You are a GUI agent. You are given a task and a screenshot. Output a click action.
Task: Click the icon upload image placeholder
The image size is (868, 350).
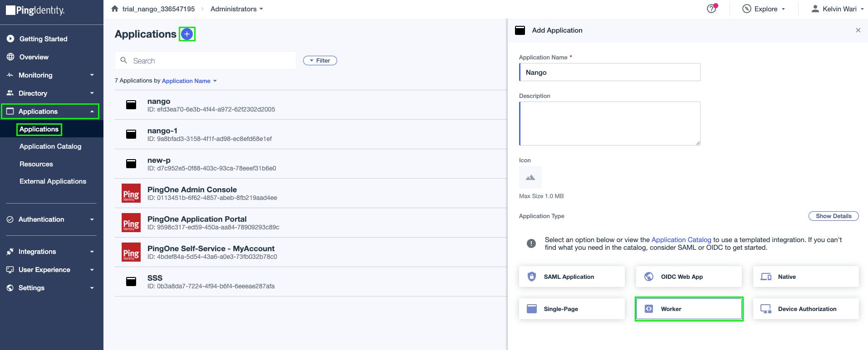tap(530, 177)
